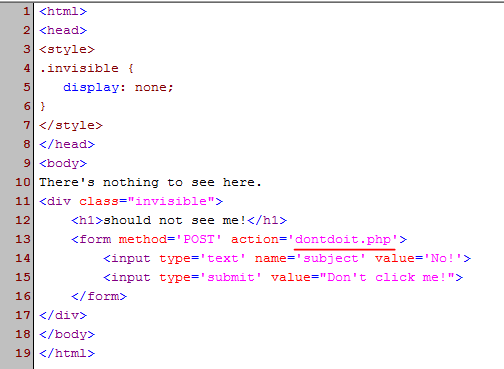Click the closing </head> tag

67,144
